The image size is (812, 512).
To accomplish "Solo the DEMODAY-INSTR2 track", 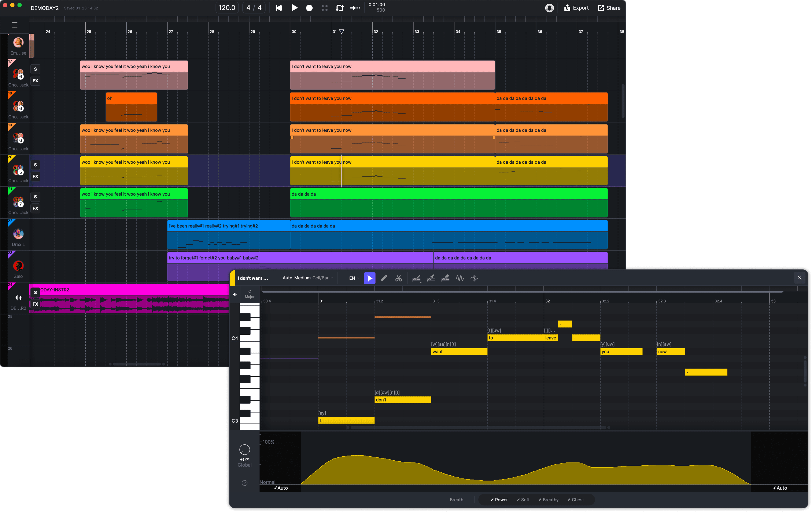I will (35, 292).
